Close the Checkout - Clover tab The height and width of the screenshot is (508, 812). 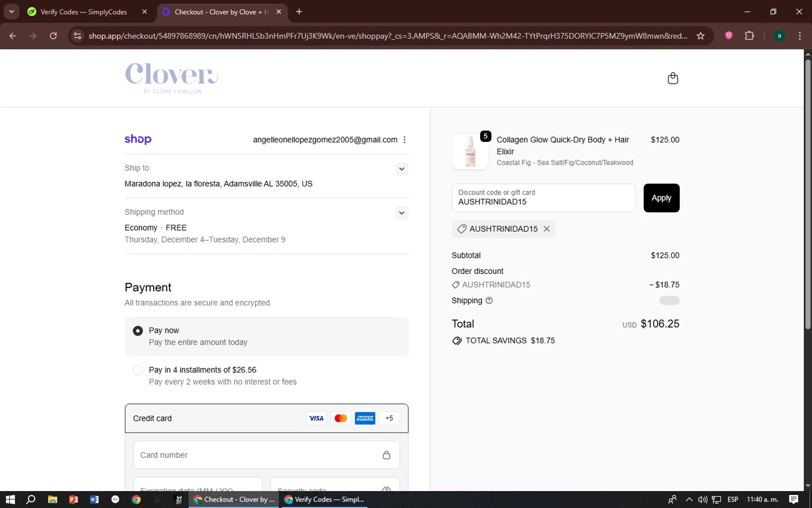pos(279,12)
